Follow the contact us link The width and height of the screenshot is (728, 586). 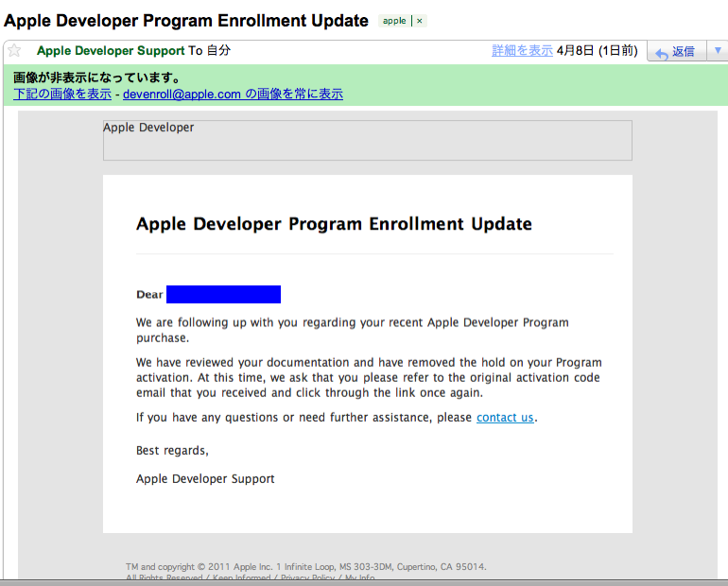[x=505, y=418]
